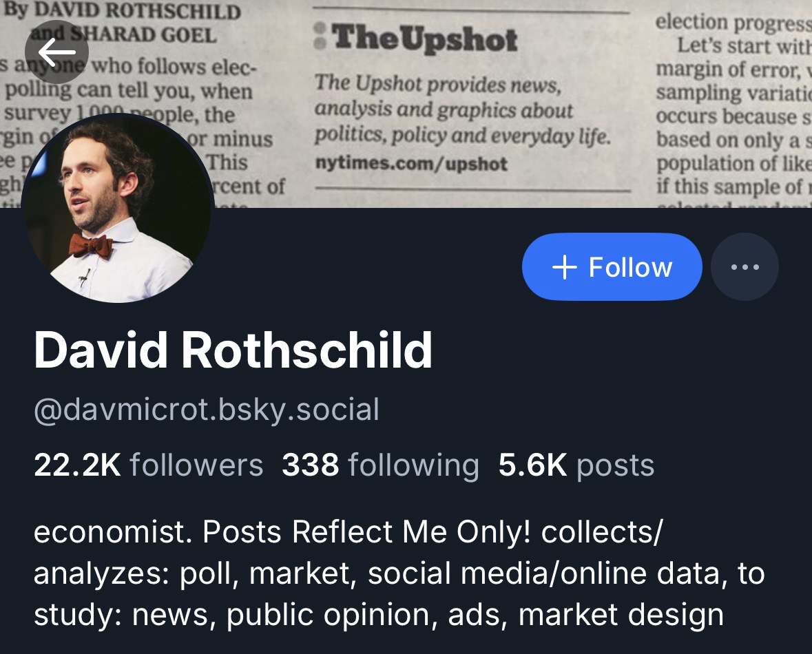Select the 5.6K posts count
This screenshot has height=654, width=812.
pyautogui.click(x=576, y=465)
